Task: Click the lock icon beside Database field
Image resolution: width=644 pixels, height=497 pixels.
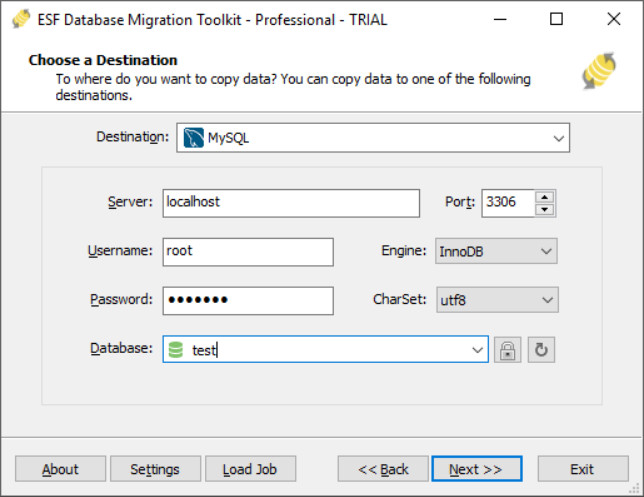Action: tap(508, 350)
